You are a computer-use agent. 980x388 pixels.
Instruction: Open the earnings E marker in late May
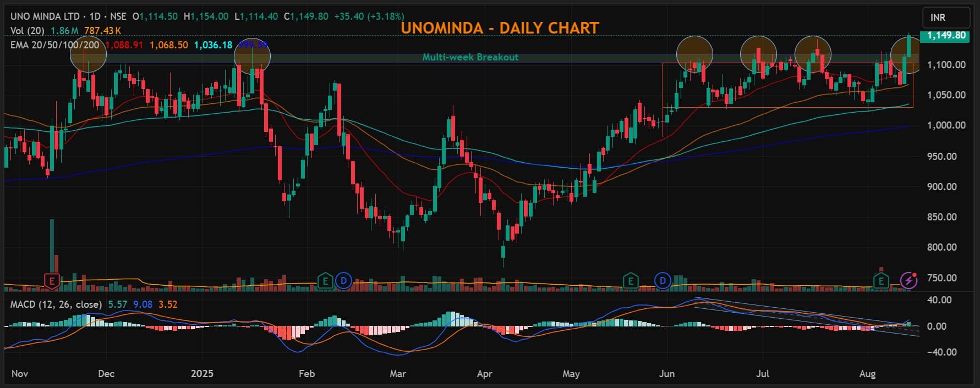pos(631,281)
